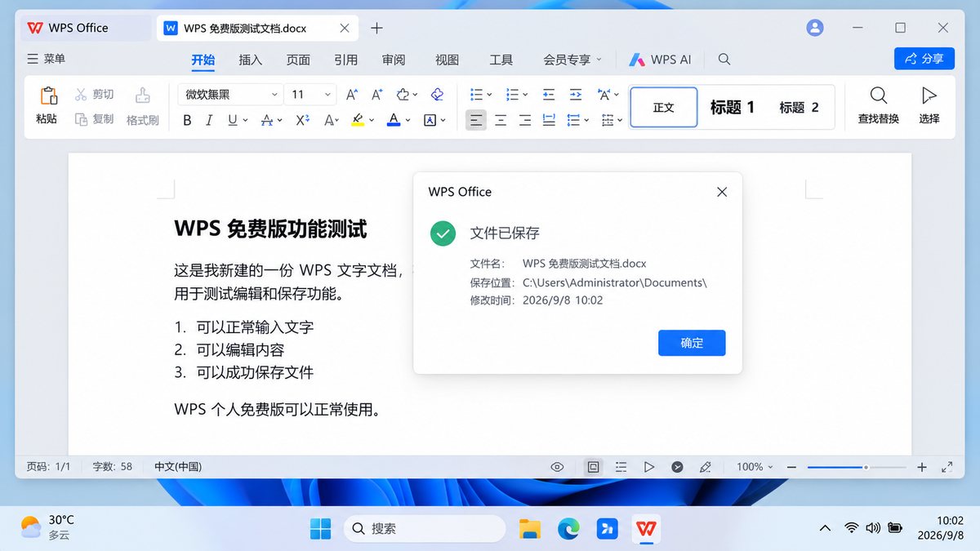
Task: Increase paragraph indent
Action: pos(575,95)
